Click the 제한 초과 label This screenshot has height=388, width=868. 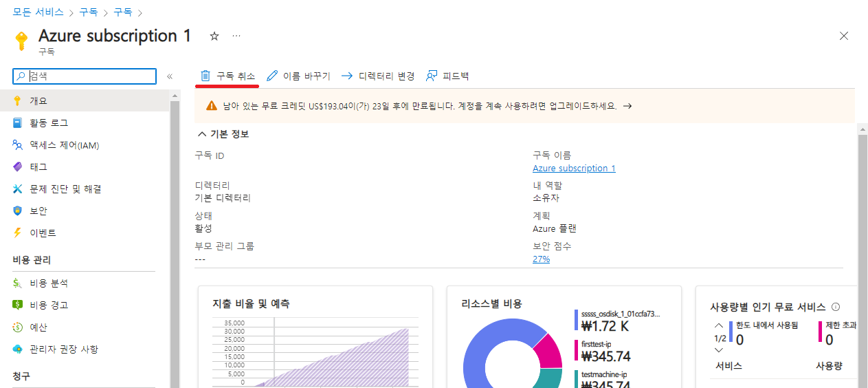[841, 325]
